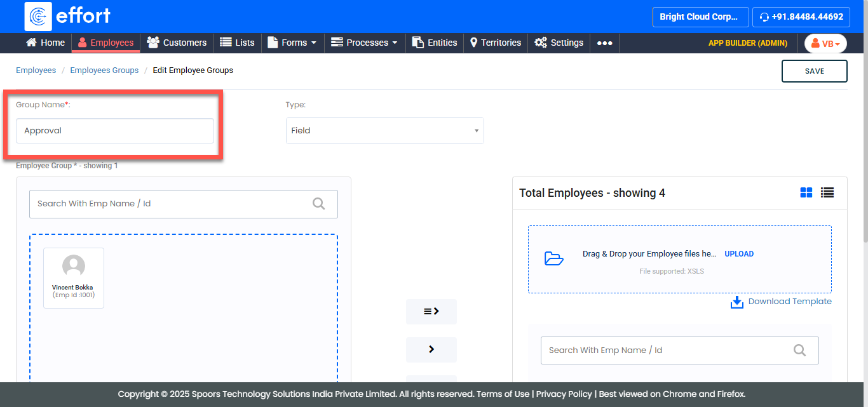The height and width of the screenshot is (407, 868).
Task: Click the single right arrow move button
Action: (431, 349)
